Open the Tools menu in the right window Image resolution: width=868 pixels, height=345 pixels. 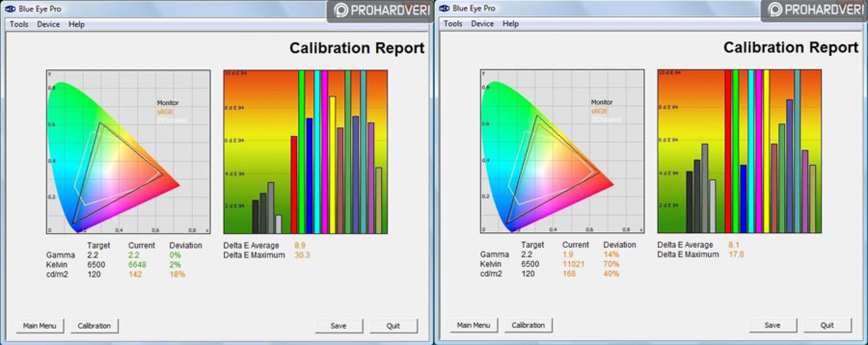point(453,24)
